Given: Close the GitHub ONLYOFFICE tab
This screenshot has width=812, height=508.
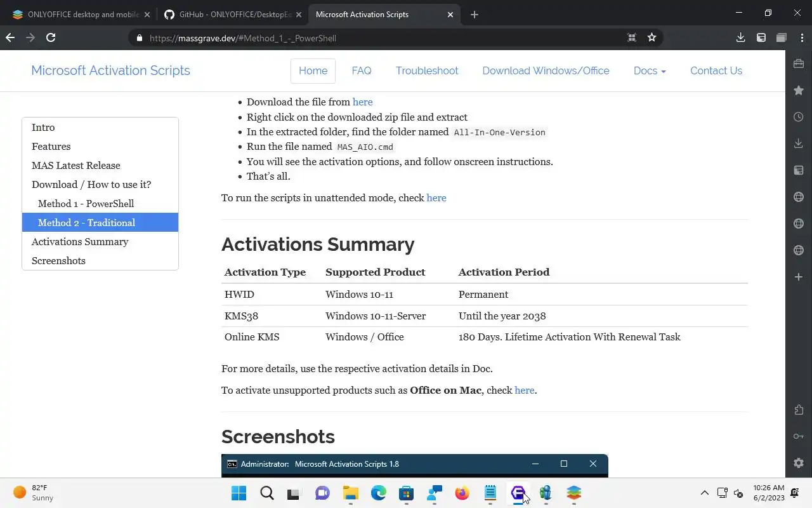Looking at the screenshot, I should 298,14.
